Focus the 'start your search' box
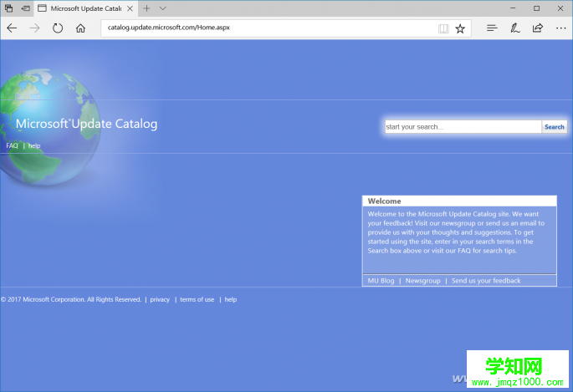The image size is (573, 392). (463, 127)
